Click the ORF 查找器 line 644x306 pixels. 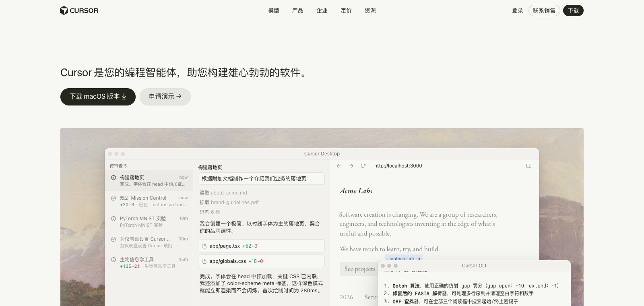[x=451, y=301]
